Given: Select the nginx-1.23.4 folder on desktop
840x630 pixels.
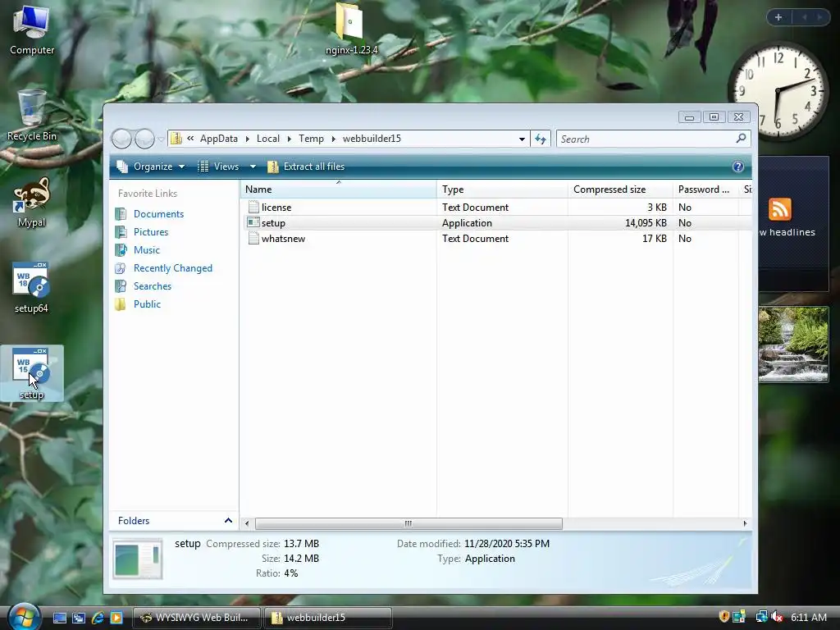Looking at the screenshot, I should [351, 29].
